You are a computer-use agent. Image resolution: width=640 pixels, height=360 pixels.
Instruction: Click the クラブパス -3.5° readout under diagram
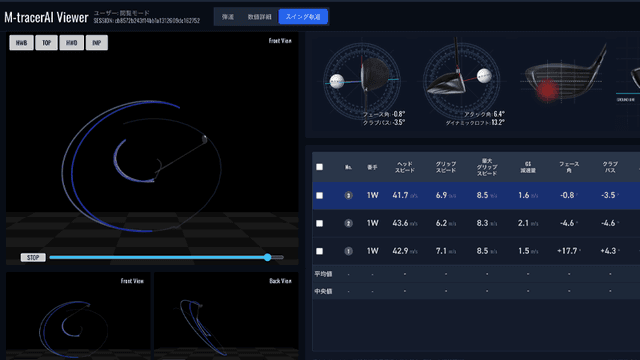point(384,122)
